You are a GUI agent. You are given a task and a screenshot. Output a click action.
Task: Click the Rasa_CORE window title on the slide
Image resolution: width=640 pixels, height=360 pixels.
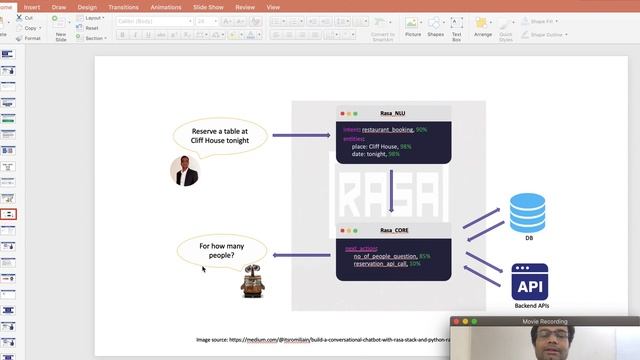pyautogui.click(x=394, y=230)
